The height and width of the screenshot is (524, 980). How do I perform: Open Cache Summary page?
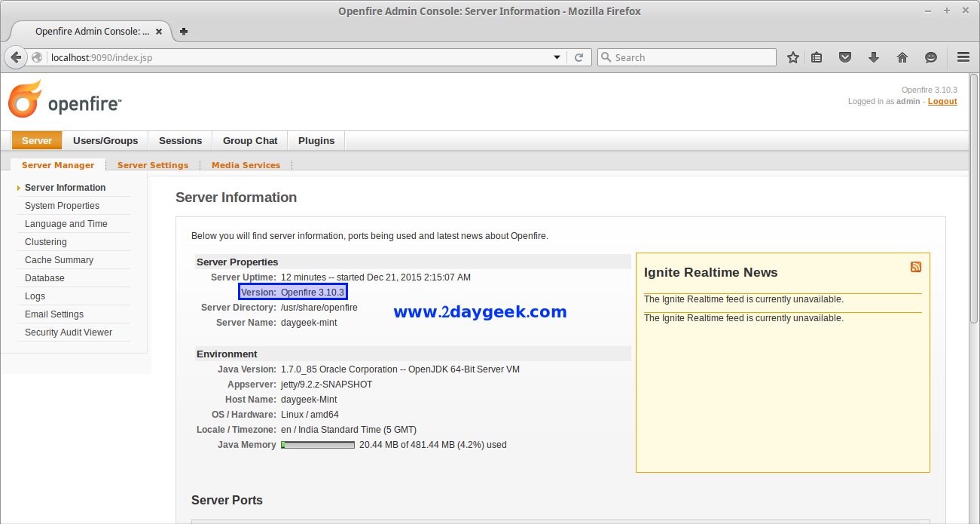[59, 260]
